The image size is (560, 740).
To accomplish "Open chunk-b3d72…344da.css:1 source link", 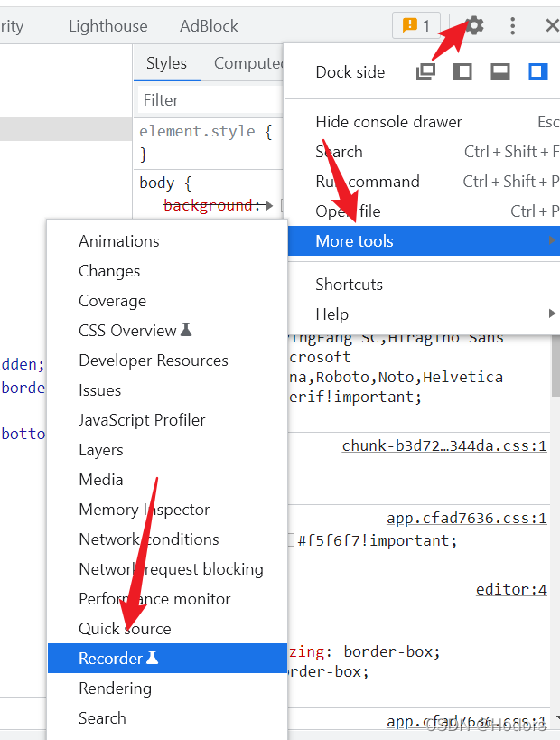I will 444,445.
